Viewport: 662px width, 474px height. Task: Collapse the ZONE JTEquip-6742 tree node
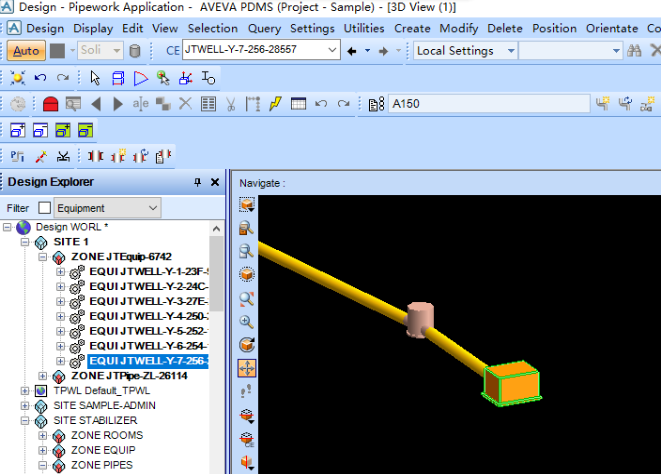click(43, 257)
